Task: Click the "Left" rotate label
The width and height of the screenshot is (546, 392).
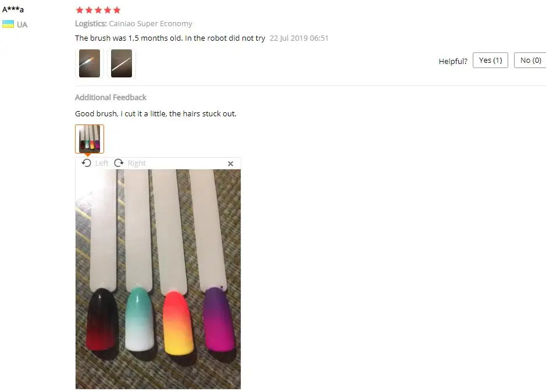Action: pos(102,163)
